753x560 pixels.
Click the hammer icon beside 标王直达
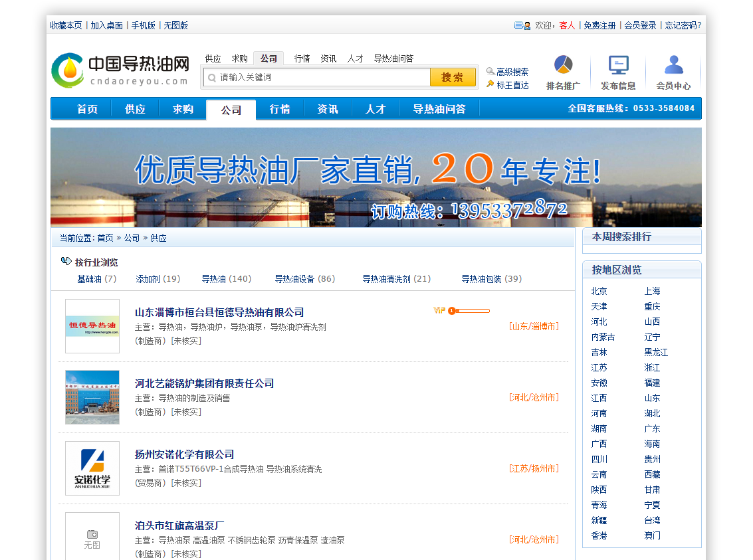[490, 84]
